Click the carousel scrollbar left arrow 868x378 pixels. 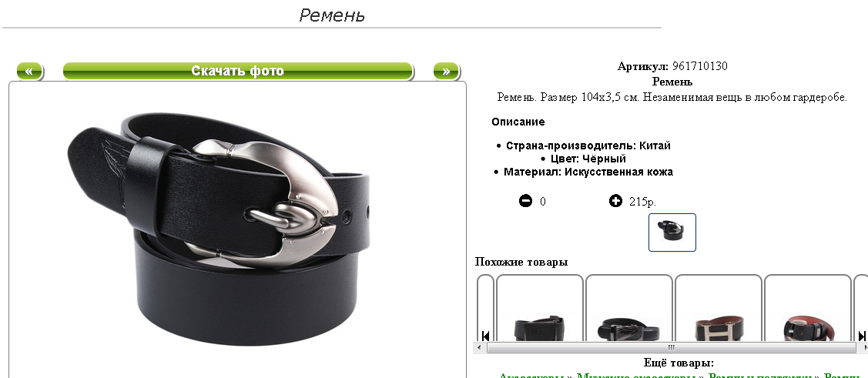pos(479,347)
